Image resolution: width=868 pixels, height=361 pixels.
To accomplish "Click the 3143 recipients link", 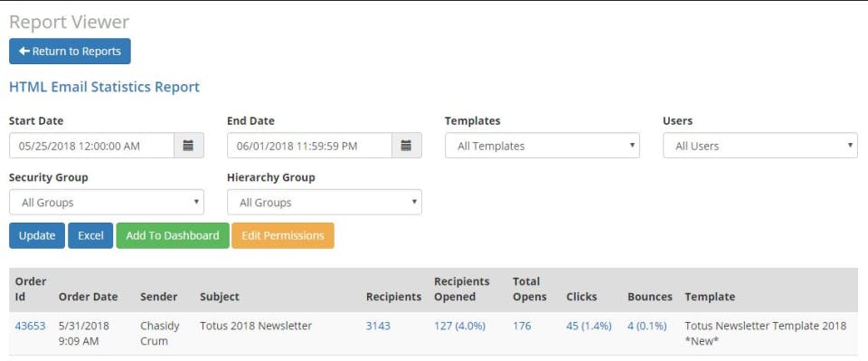I will pos(378,326).
